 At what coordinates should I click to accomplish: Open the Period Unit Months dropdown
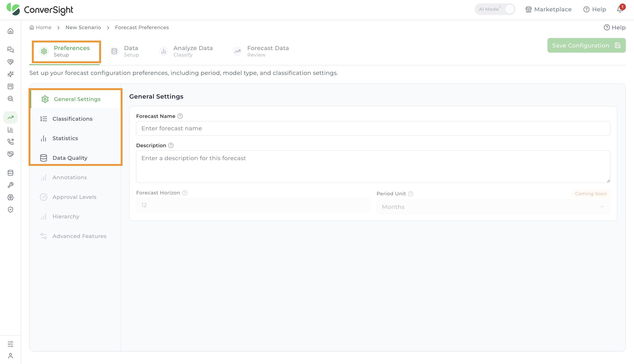coord(493,207)
